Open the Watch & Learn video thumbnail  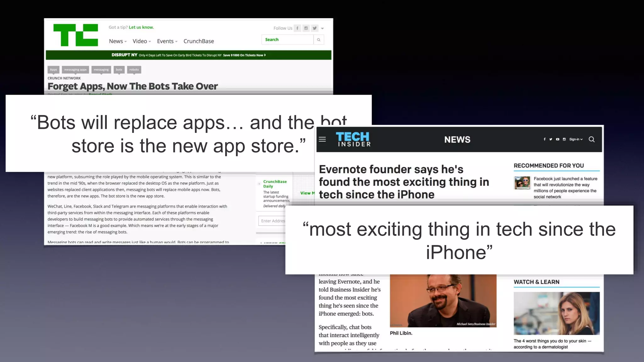click(x=557, y=313)
